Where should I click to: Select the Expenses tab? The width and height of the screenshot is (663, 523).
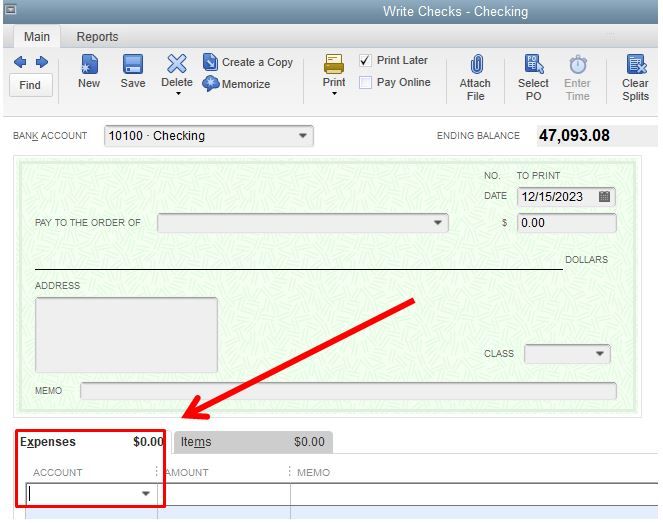click(x=91, y=442)
